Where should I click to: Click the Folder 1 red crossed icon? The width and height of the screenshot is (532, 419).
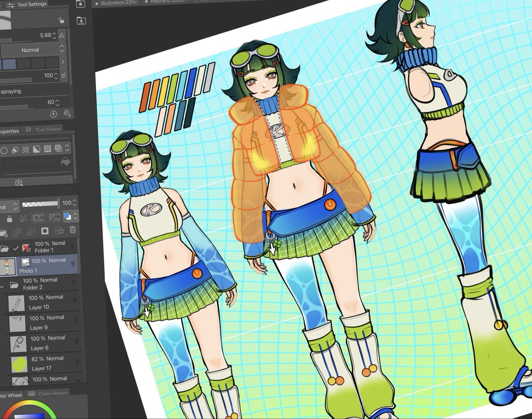(x=26, y=248)
